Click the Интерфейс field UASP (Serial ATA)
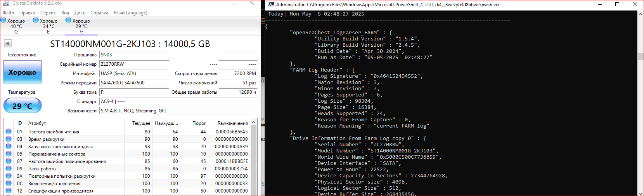 pyautogui.click(x=134, y=73)
